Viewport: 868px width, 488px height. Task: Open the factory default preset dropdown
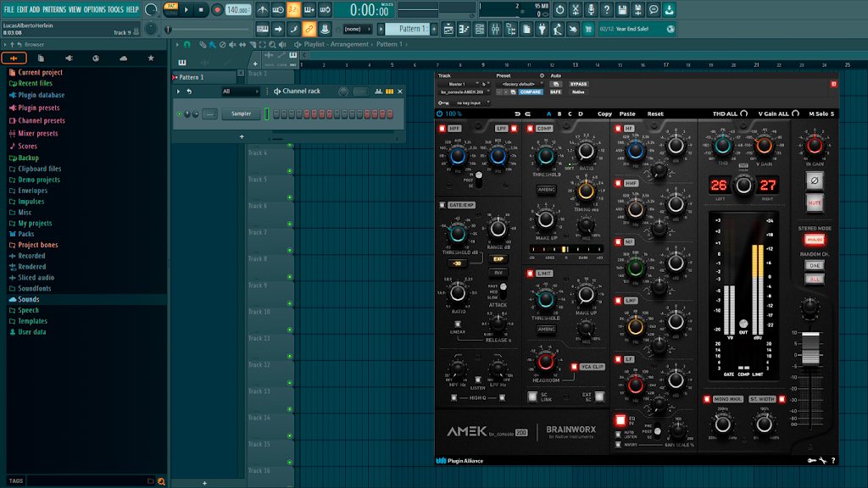click(520, 84)
